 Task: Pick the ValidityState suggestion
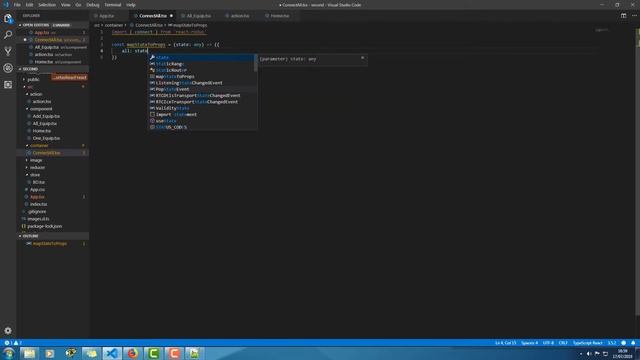point(202,108)
